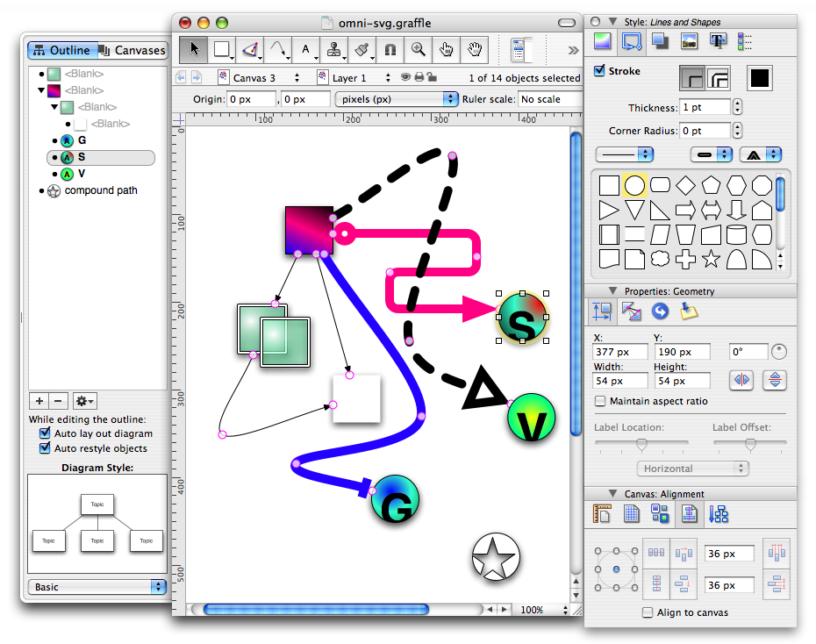Show the Note properties inspector
Screen dimensions: 816x644
[689, 311]
